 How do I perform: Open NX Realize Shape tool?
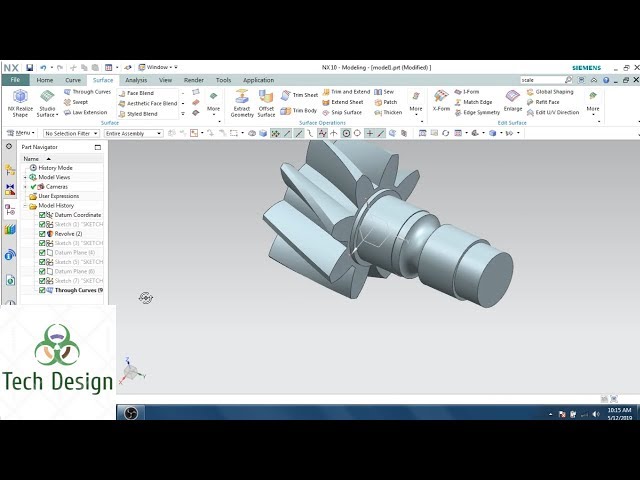[x=20, y=103]
